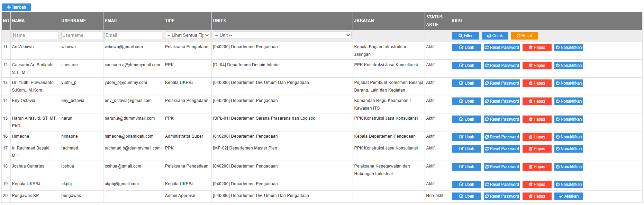
Task: Deactivate user Himaone via Nonaktifkan
Action: [x=569, y=137]
